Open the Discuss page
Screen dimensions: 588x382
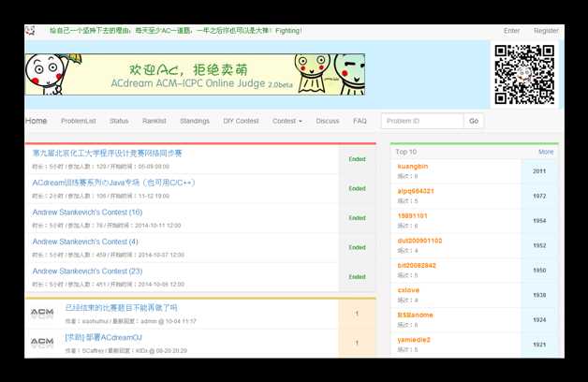click(328, 121)
